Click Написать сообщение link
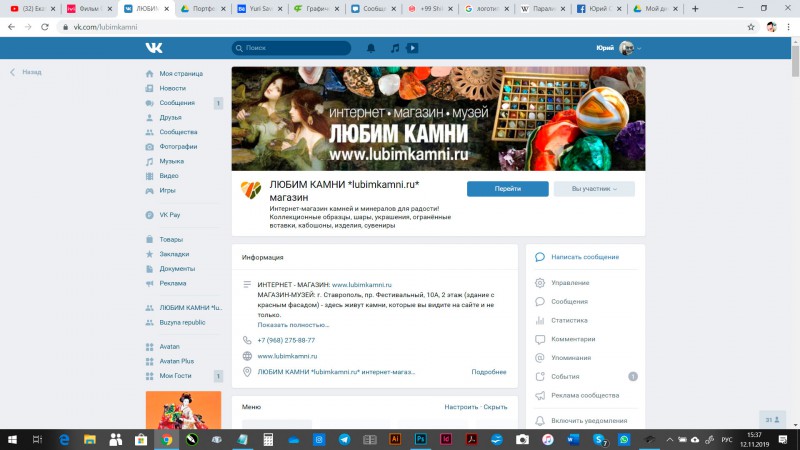Image resolution: width=800 pixels, height=450 pixels. coord(585,257)
